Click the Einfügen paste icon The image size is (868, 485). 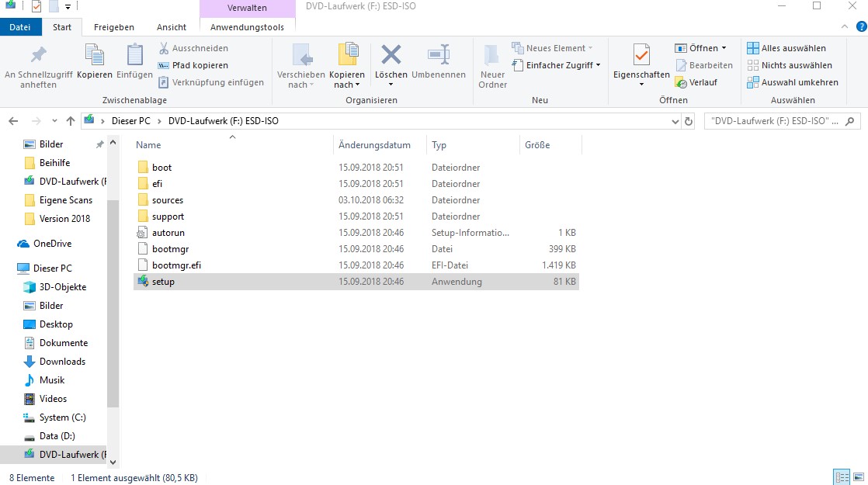[x=134, y=55]
